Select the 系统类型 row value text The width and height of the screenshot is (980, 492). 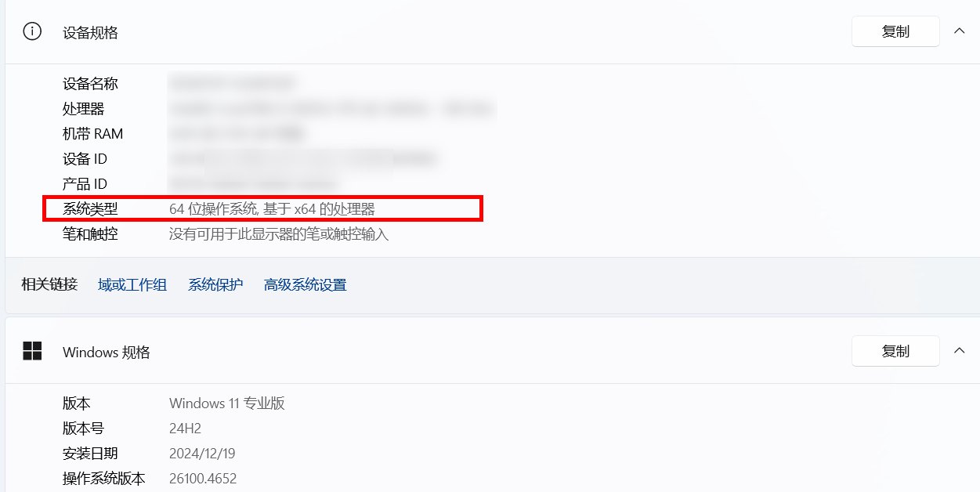272,209
